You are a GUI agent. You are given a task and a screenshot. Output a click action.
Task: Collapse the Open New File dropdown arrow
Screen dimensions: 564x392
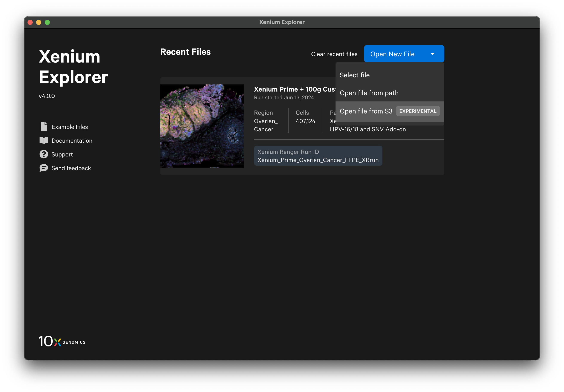point(433,54)
